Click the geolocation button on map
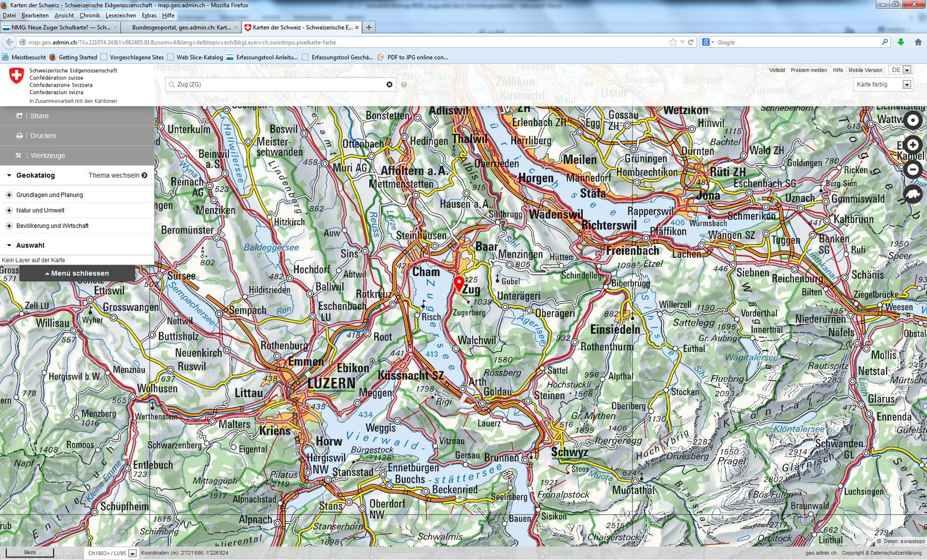 [x=913, y=120]
